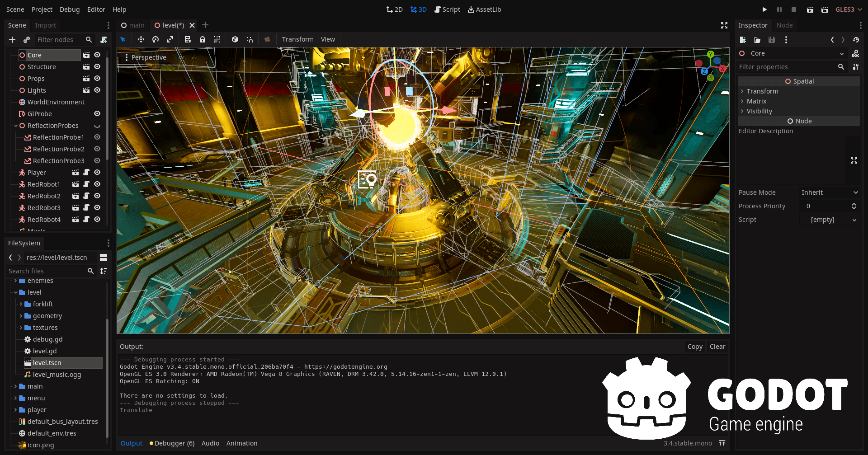Clear the debugger output
868x455 pixels.
click(x=717, y=346)
